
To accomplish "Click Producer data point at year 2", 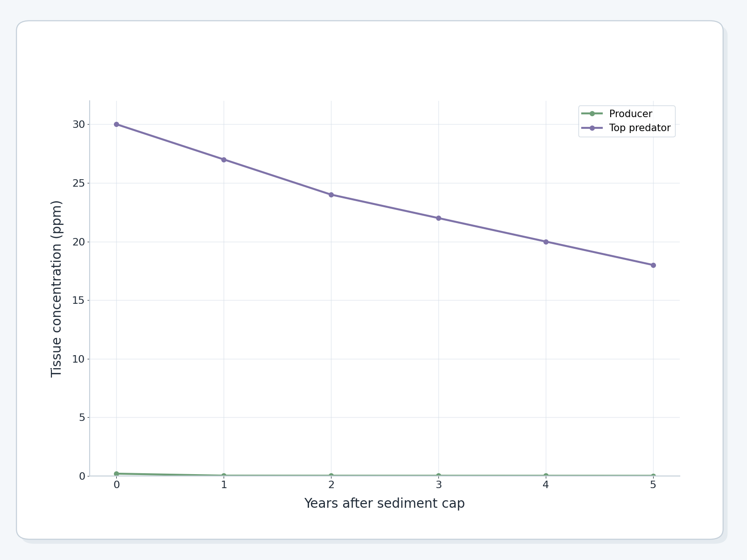I will pos(331,476).
